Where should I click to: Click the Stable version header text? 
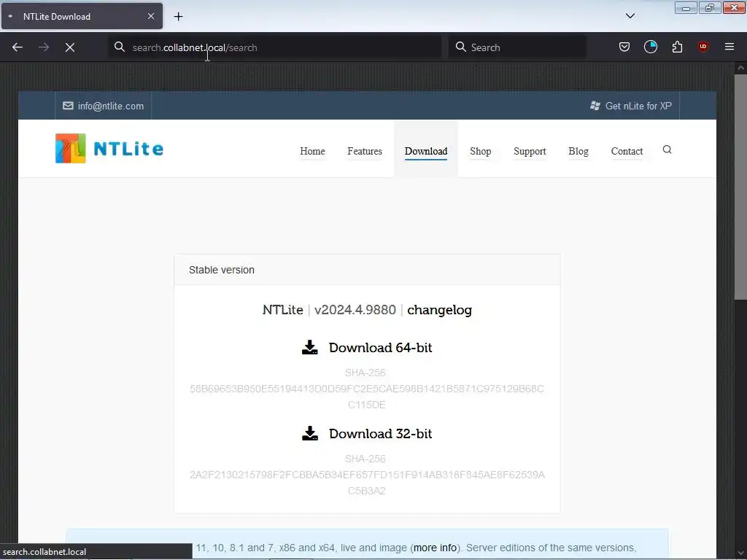click(222, 270)
